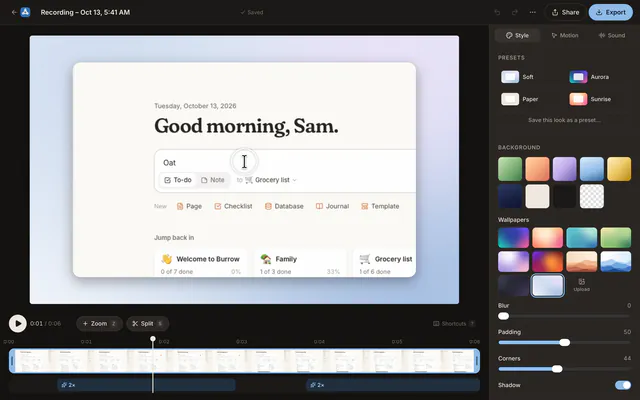Click the Corners slider handle
Viewport: 640px width, 400px height.
[557, 369]
